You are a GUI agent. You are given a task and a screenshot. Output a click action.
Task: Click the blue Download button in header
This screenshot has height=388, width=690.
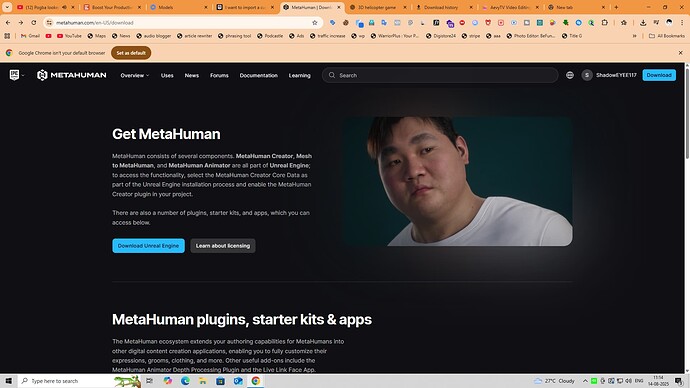click(659, 75)
